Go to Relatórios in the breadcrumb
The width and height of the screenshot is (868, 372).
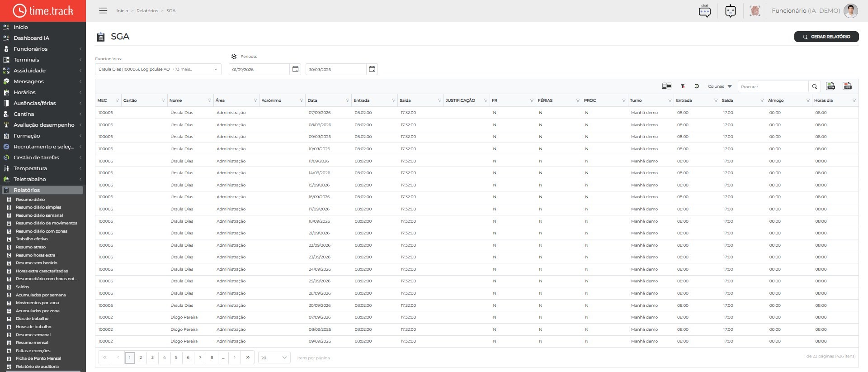(x=147, y=11)
